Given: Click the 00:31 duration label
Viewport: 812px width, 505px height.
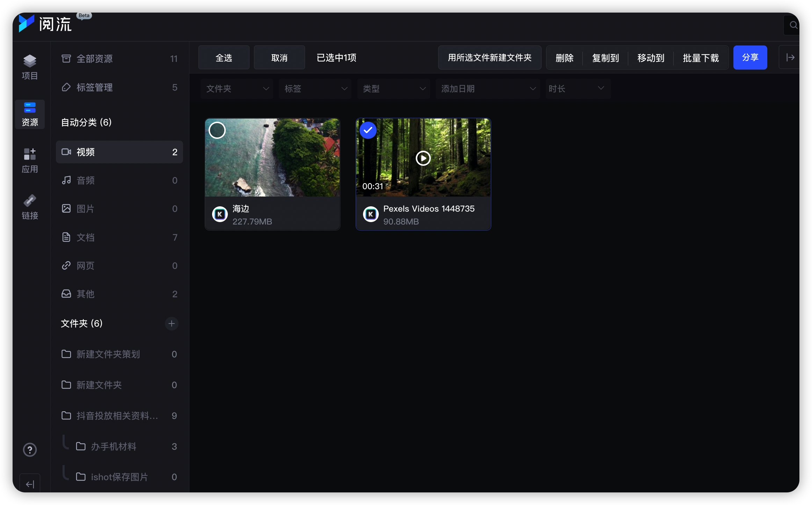Looking at the screenshot, I should pyautogui.click(x=372, y=186).
